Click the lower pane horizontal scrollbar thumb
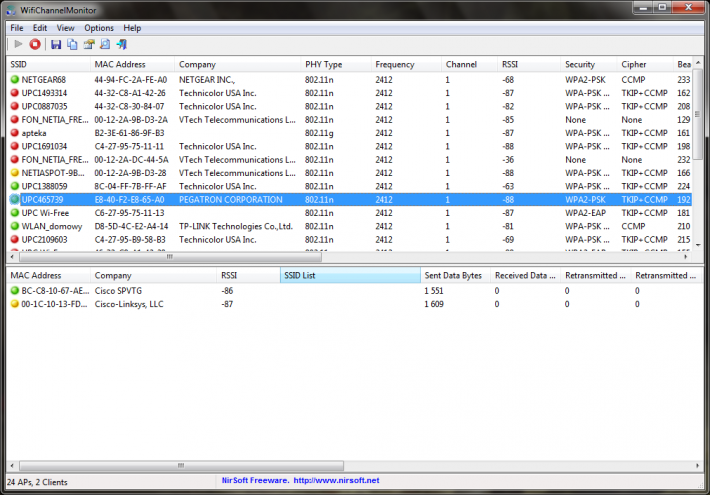 click(x=181, y=466)
